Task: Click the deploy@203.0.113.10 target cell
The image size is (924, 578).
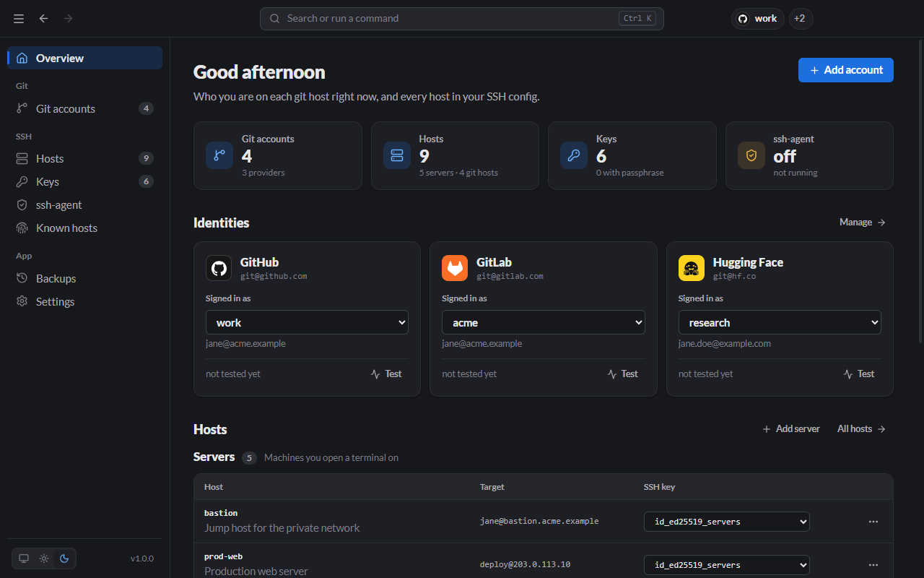Action: [525, 564]
